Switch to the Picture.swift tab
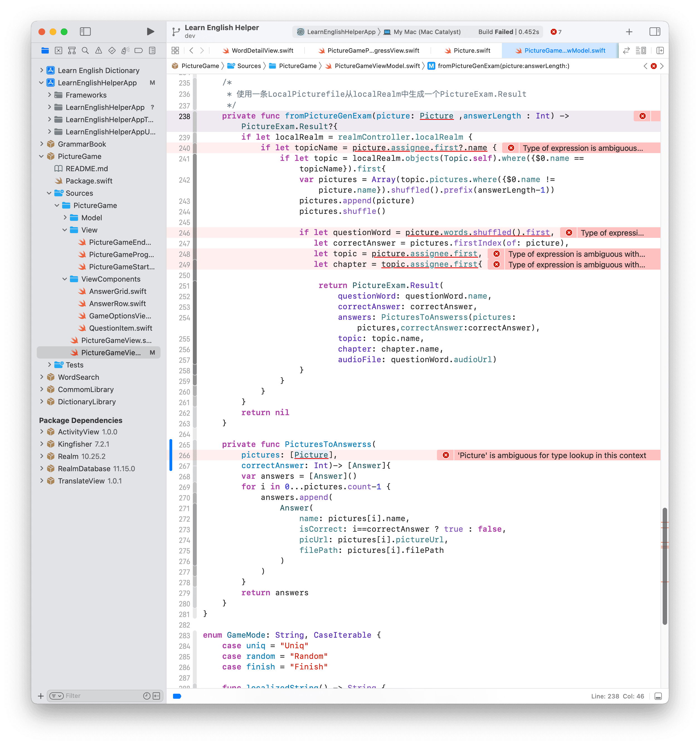The image size is (700, 745). click(x=471, y=50)
